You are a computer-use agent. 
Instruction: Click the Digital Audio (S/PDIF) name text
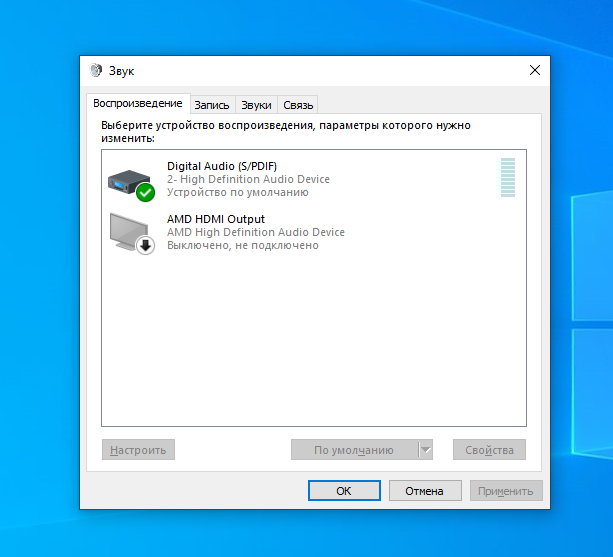[222, 166]
